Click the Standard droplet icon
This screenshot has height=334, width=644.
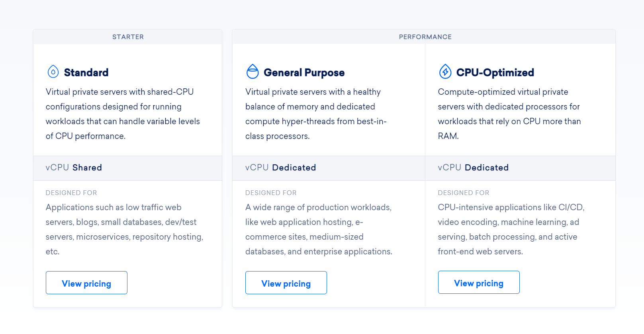(x=53, y=72)
